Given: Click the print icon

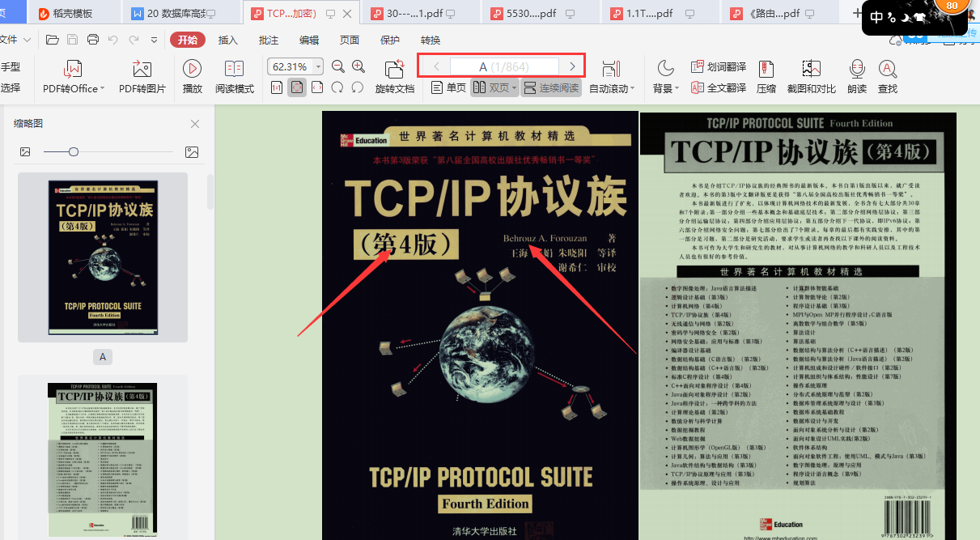Looking at the screenshot, I should coord(93,40).
